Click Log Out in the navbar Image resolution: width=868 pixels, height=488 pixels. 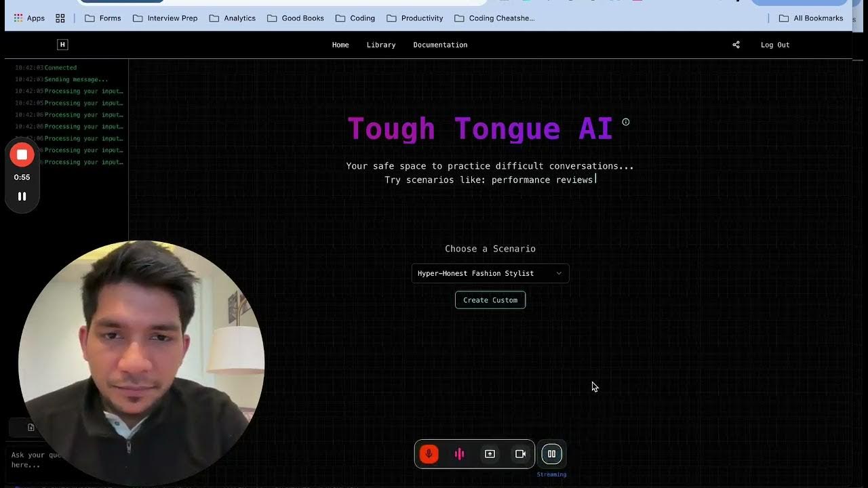pyautogui.click(x=775, y=44)
